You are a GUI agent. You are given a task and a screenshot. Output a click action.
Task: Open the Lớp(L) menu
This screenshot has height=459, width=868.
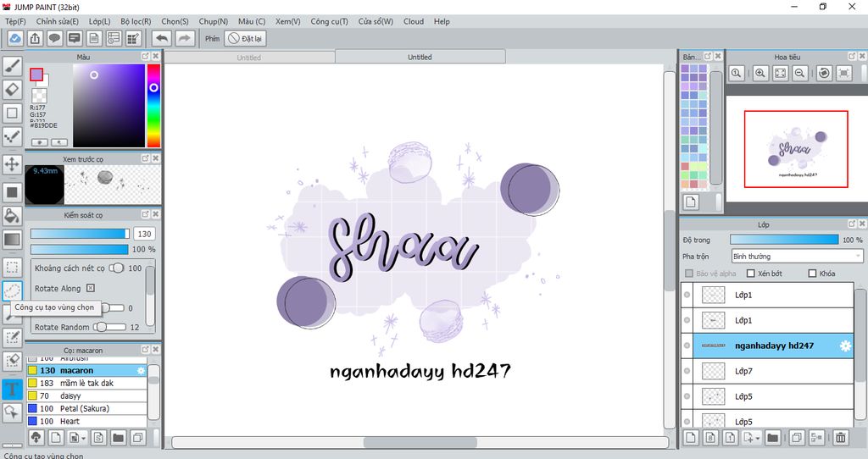(x=100, y=21)
